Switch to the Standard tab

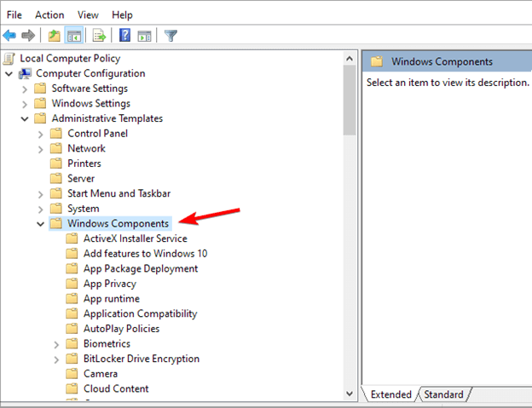click(x=443, y=394)
